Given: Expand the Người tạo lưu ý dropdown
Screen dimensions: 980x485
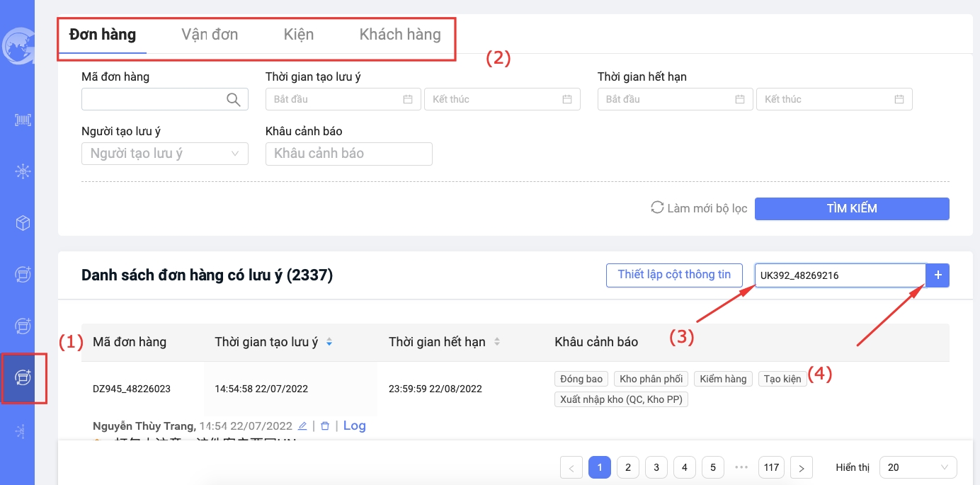Looking at the screenshot, I should pos(165,154).
